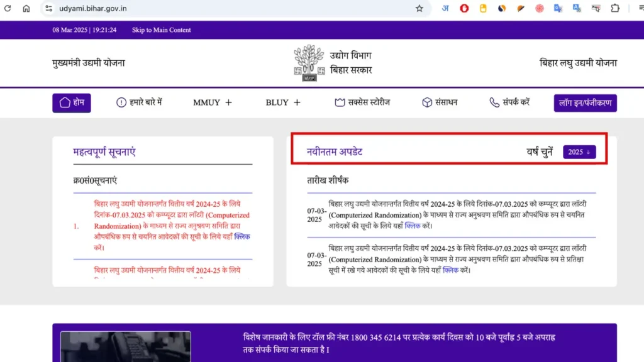Go to the होम menu item
This screenshot has height=362, width=644.
(x=72, y=102)
